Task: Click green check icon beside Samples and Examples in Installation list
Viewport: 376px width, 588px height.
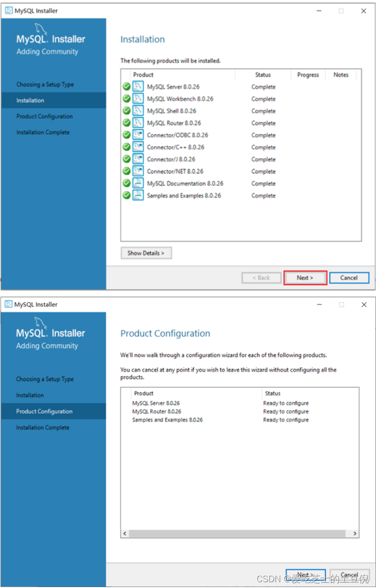Action: pos(127,195)
